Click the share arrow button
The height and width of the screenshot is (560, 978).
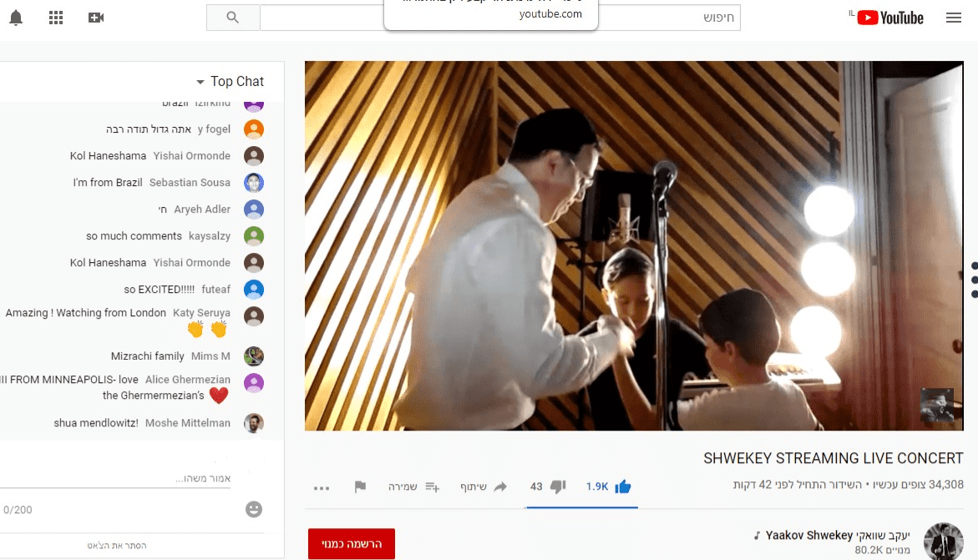coord(500,487)
